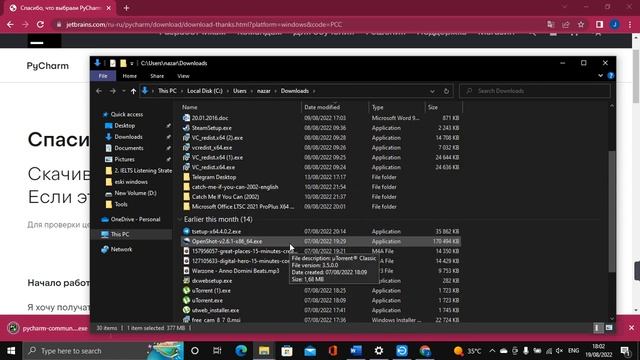Select uTorrent.exe file row

(x=320, y=300)
